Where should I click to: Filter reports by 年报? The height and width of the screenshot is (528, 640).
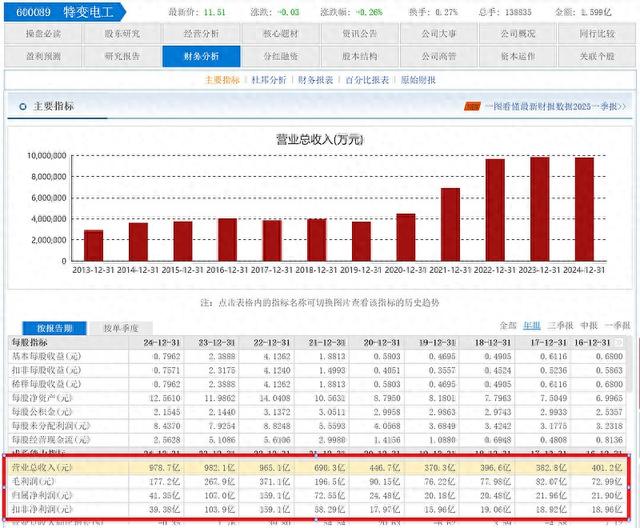coord(532,325)
